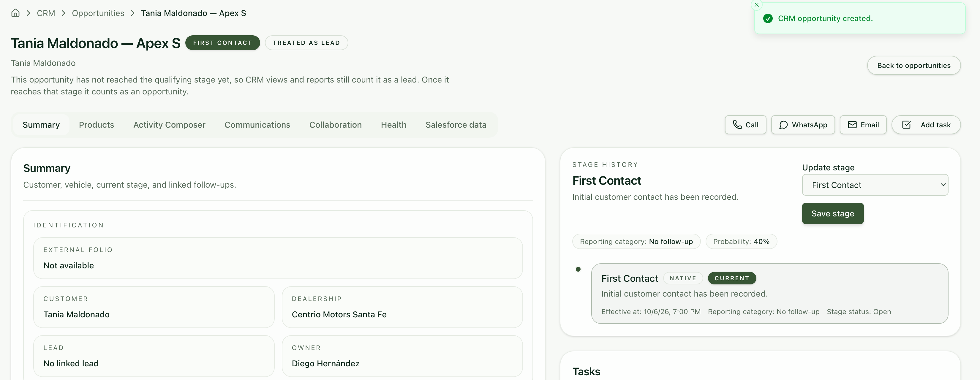
Task: Click the phone icon on Call button
Action: pos(737,125)
